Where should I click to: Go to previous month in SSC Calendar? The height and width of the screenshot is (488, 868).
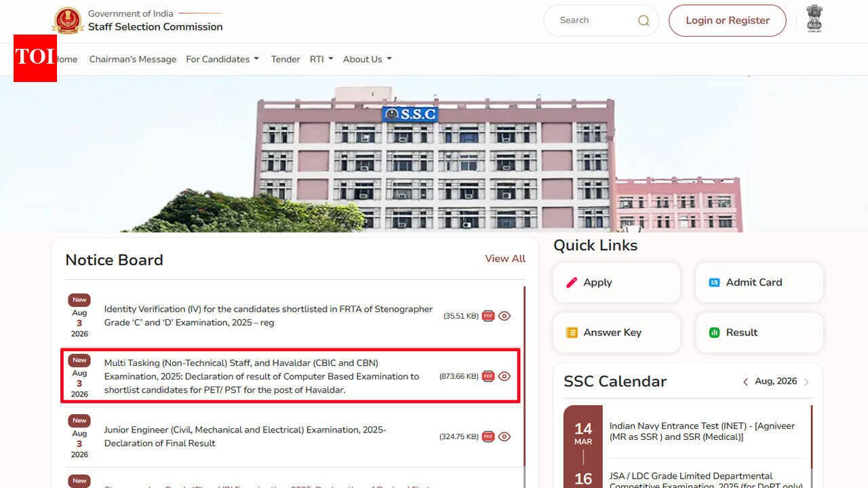click(x=745, y=382)
